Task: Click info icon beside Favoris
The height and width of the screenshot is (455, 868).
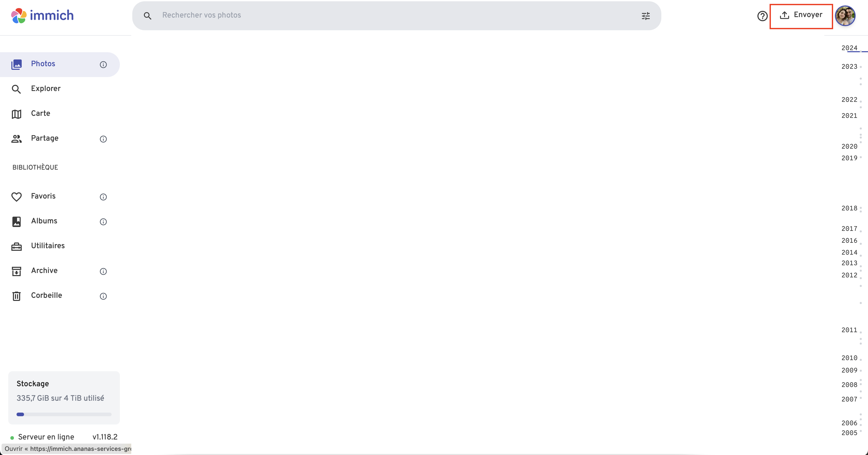Action: tap(103, 197)
